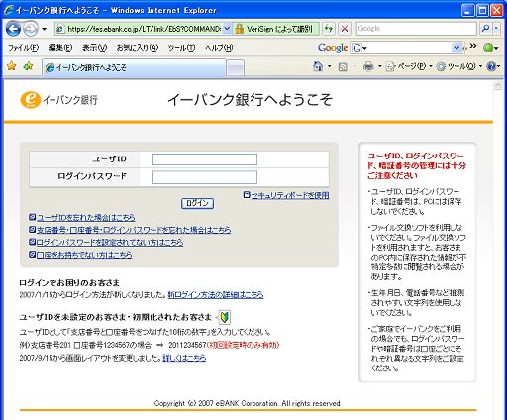This screenshot has width=507, height=420.
Task: Click the Google search box in toolbar
Action: [417, 29]
